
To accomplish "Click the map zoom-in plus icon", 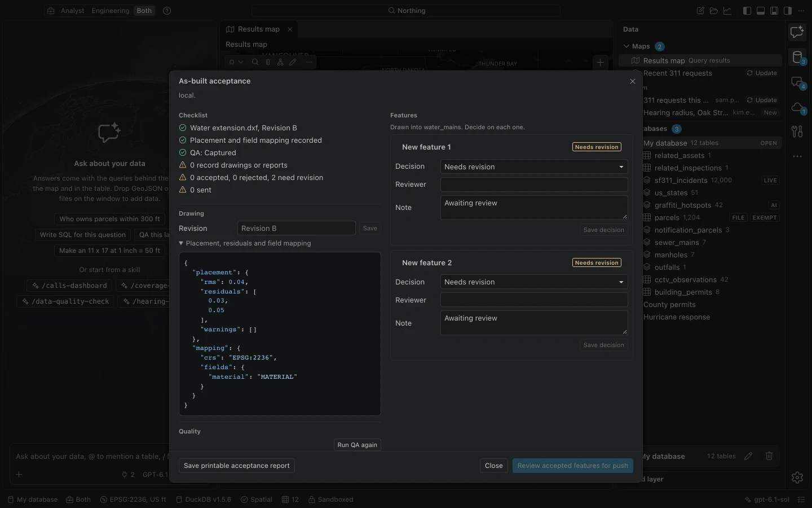I will 601,63.
